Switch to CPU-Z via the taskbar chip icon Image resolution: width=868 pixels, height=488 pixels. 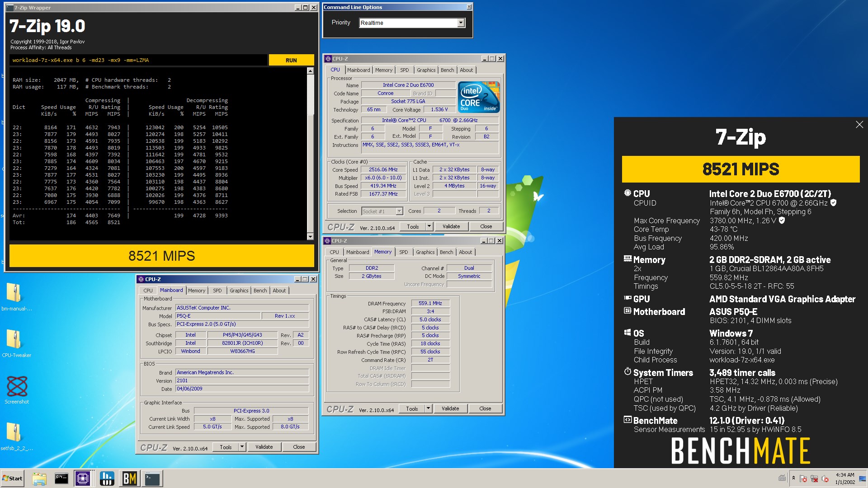[x=83, y=479]
